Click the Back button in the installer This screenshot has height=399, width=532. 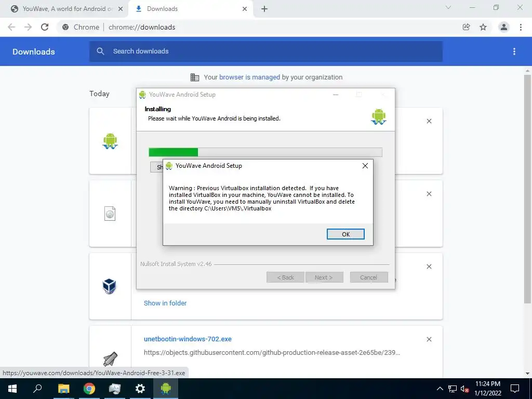pos(285,277)
